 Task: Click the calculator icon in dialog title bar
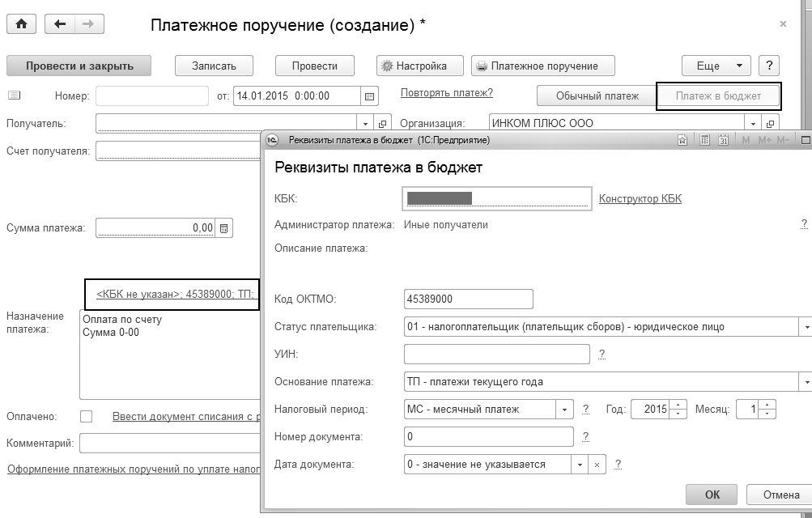tap(704, 140)
